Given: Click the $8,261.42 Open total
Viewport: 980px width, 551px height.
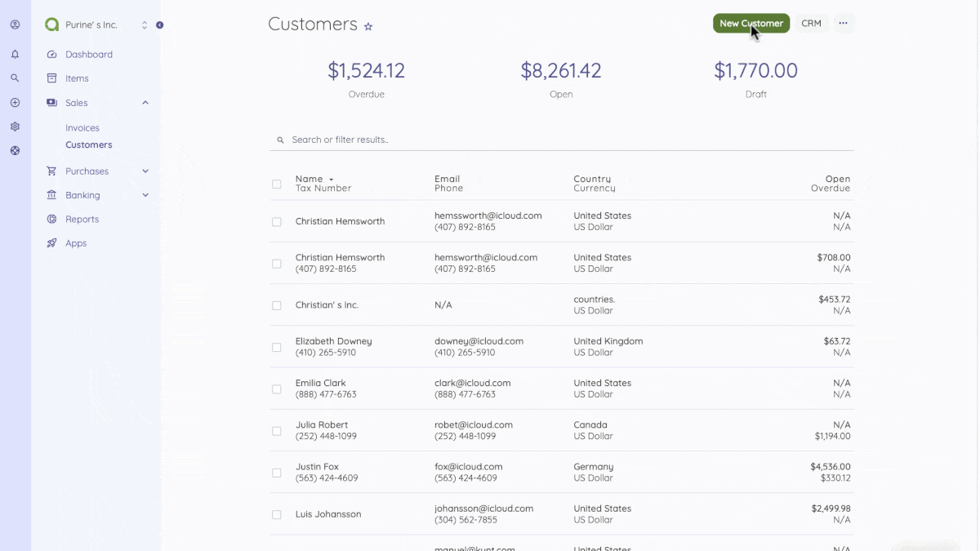Looking at the screenshot, I should [561, 71].
